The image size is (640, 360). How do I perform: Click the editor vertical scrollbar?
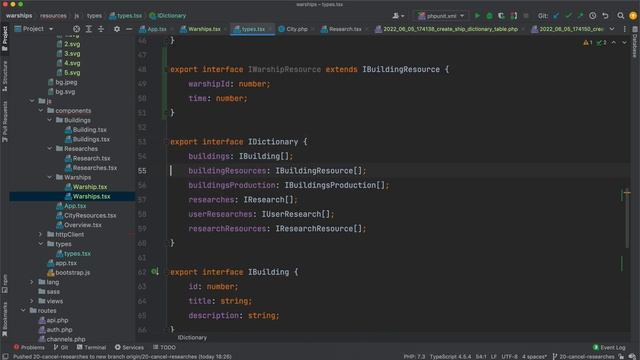click(627, 219)
